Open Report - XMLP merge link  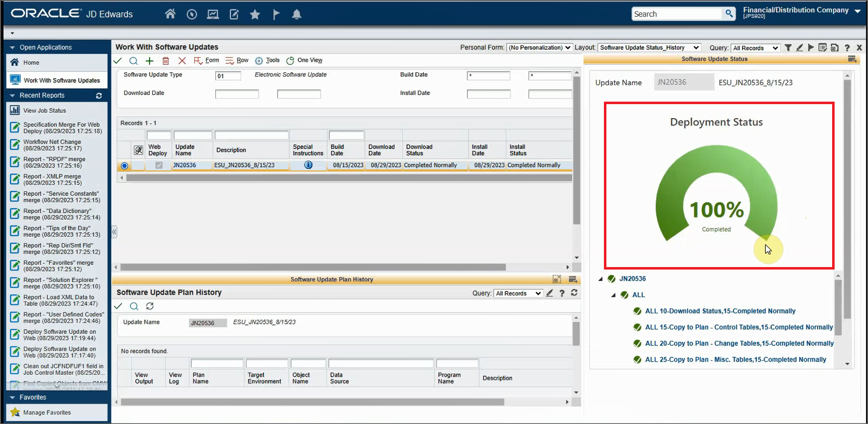tap(52, 179)
